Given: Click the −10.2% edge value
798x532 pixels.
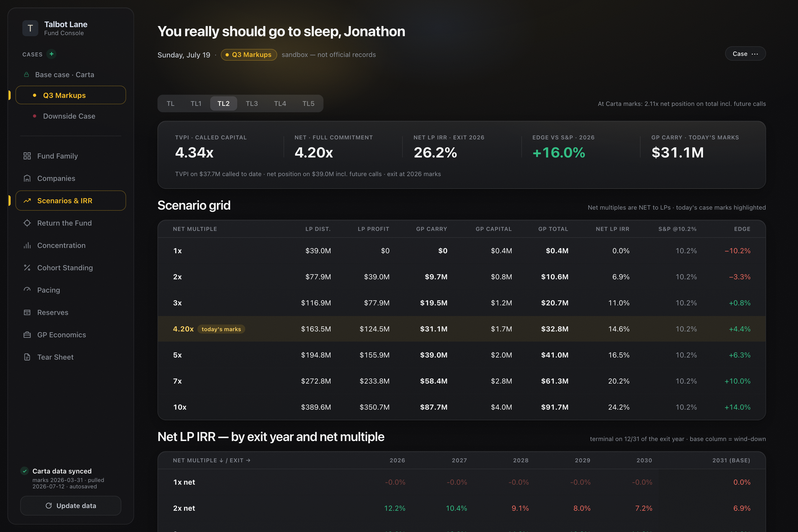Looking at the screenshot, I should (737, 251).
